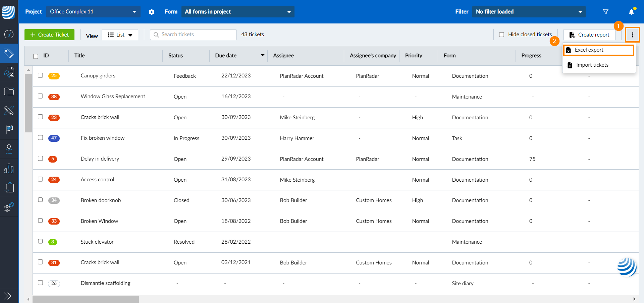
Task: Open the Documents folder sidebar icon
Action: (9, 92)
